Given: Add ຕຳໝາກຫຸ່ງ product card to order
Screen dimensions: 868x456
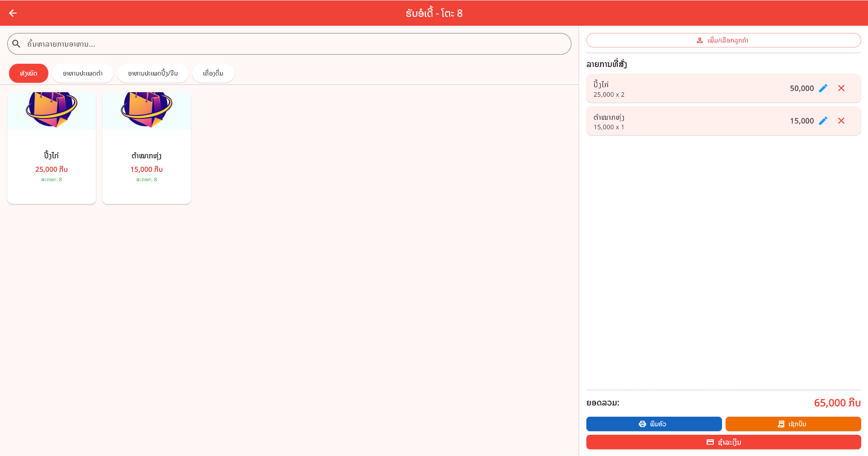Looking at the screenshot, I should click(147, 163).
